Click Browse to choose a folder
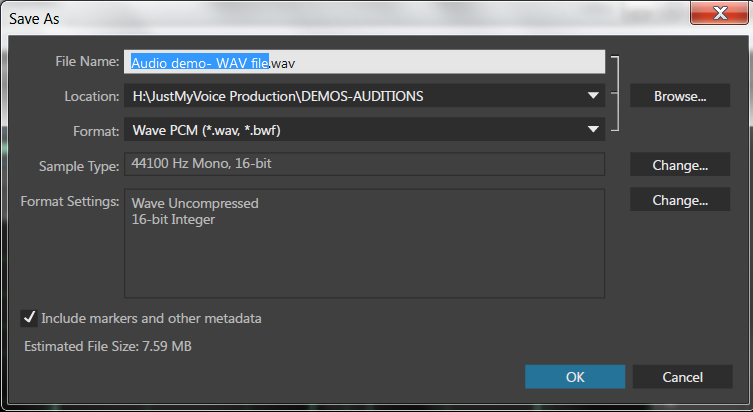The height and width of the screenshot is (412, 753). point(680,96)
